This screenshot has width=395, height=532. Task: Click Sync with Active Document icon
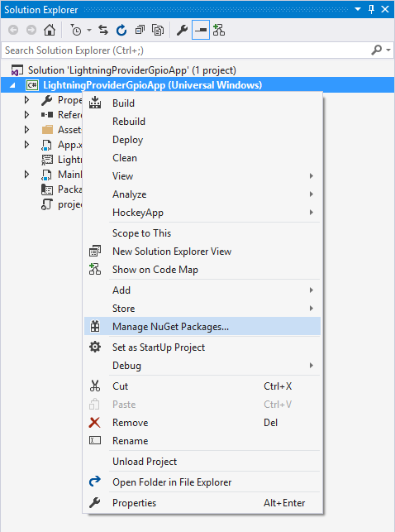point(103,30)
